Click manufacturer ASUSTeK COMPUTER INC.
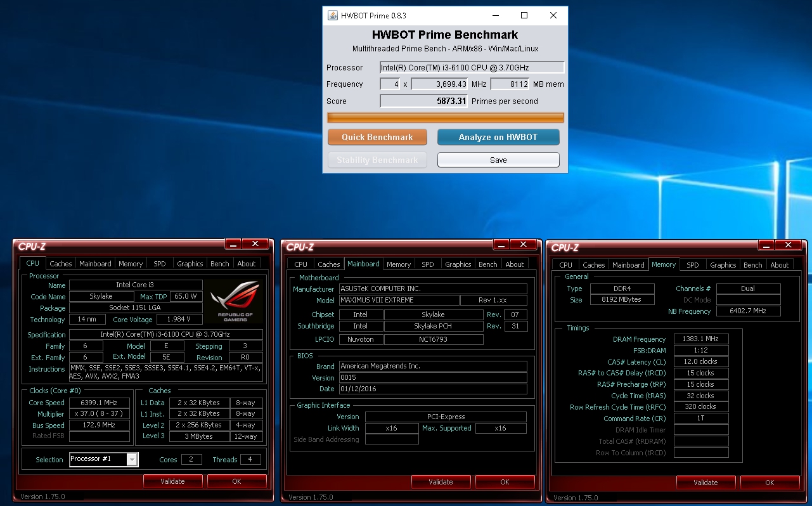This screenshot has height=506, width=812. point(433,289)
